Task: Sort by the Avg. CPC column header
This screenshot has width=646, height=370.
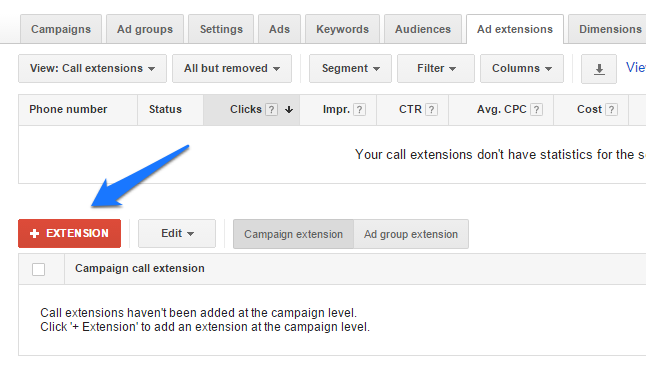Action: click(x=502, y=109)
